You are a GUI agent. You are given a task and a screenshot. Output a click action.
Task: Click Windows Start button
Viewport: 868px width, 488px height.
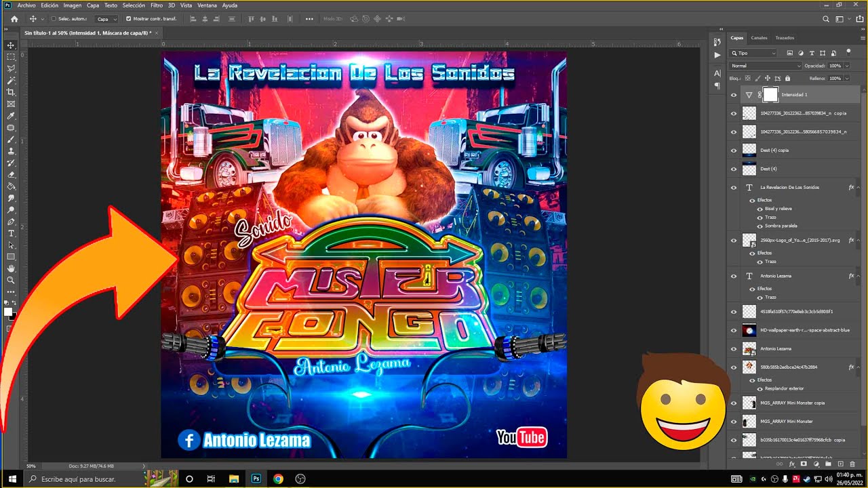click(12, 479)
